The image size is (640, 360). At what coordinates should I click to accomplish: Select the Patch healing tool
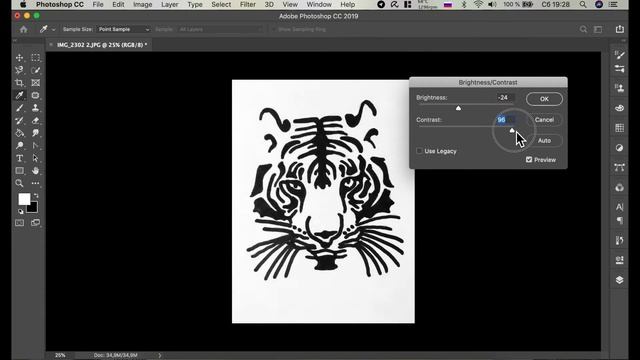(36, 95)
